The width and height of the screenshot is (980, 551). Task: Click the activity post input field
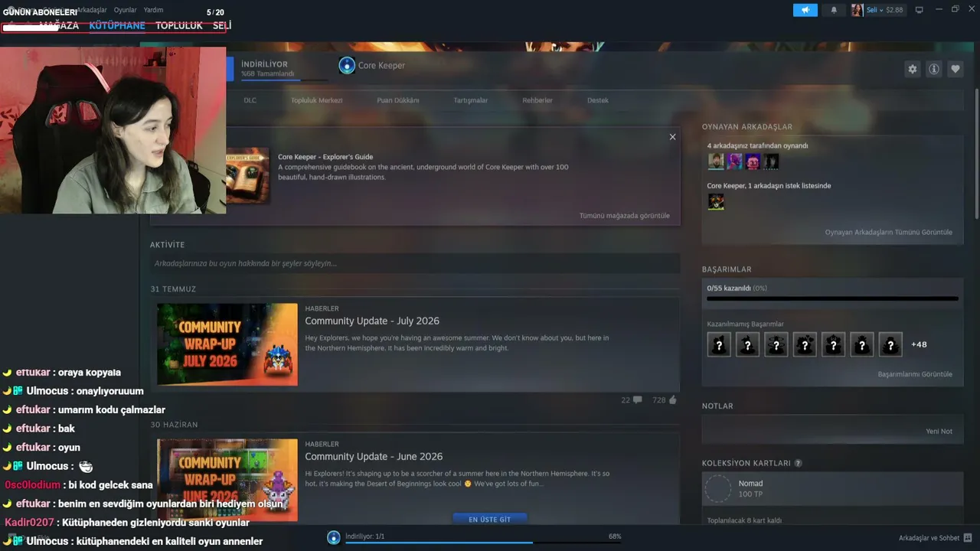[x=415, y=263]
